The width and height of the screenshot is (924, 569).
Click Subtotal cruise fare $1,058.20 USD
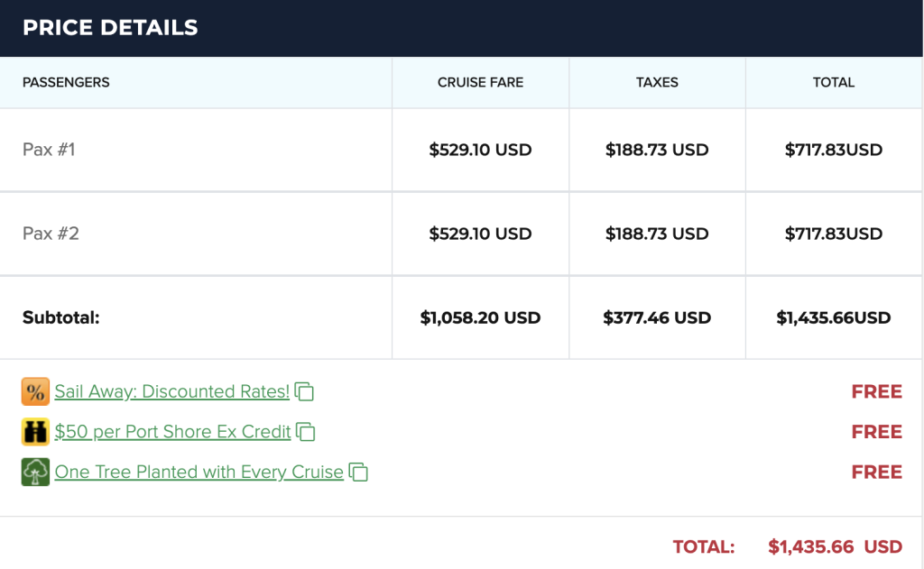pyautogui.click(x=480, y=318)
